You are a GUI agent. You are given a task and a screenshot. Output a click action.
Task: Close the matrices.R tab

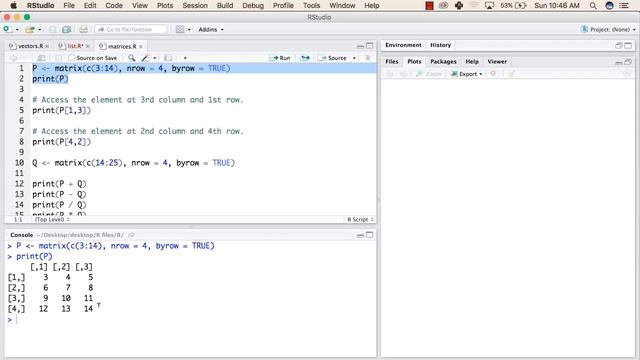(141, 47)
